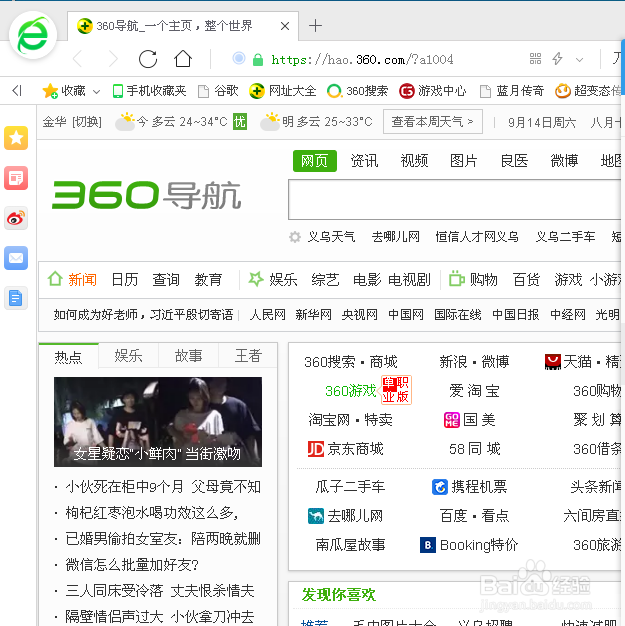Viewport: 625px width, 626px height.
Task: Open the sidebar Weibo icon
Action: point(16,218)
